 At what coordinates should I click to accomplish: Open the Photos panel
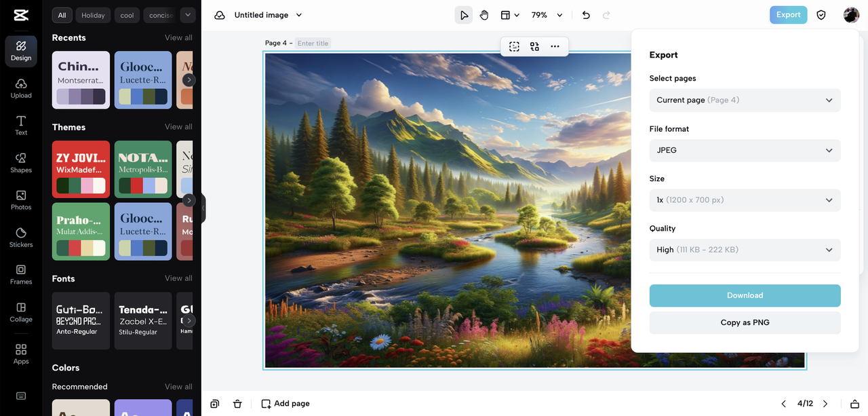pos(21,200)
